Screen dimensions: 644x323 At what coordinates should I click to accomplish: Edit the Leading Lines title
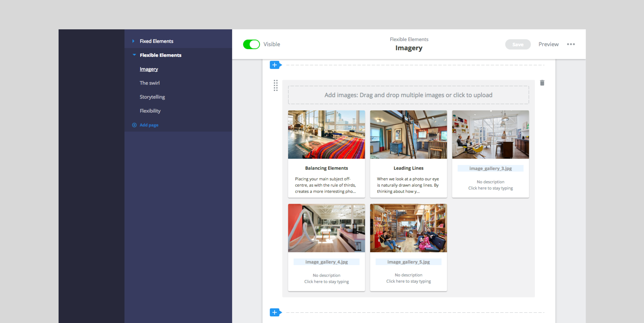(x=408, y=168)
